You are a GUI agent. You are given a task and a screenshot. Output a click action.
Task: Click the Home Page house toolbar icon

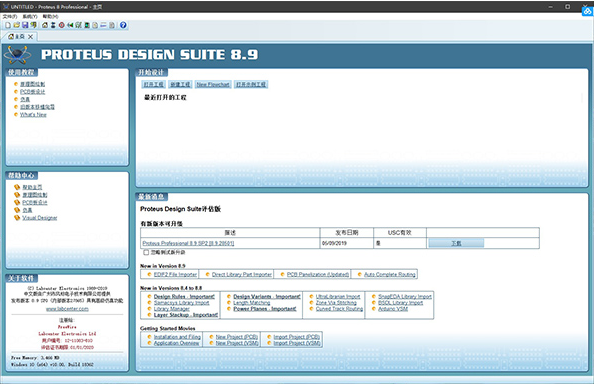(x=45, y=25)
